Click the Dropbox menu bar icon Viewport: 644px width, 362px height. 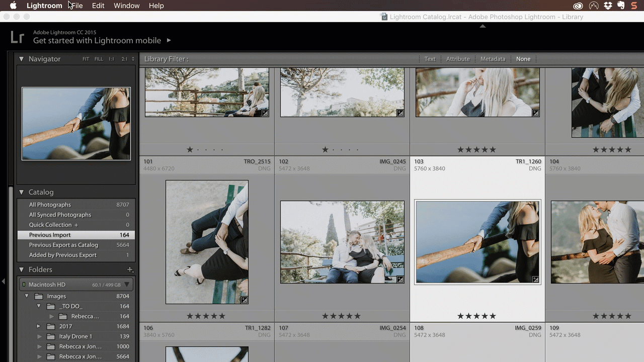point(608,6)
